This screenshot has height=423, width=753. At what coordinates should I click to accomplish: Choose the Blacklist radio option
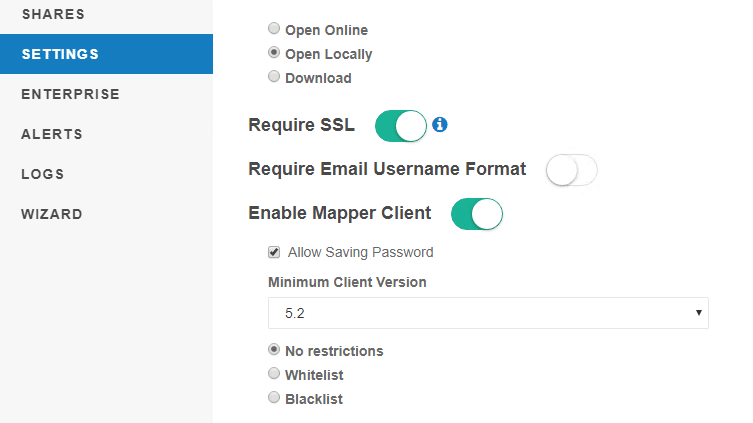[x=274, y=398]
